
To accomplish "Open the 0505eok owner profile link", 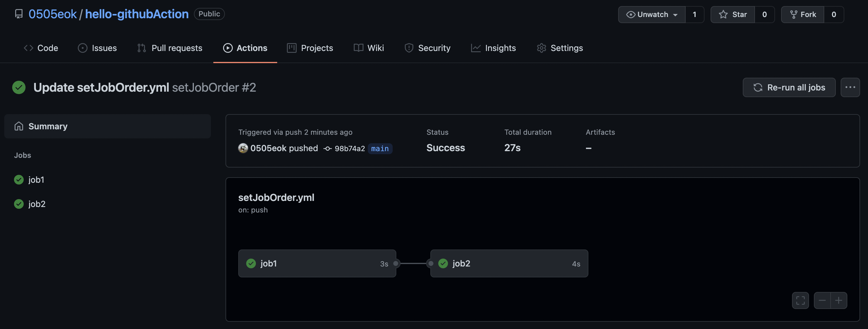I will 53,14.
